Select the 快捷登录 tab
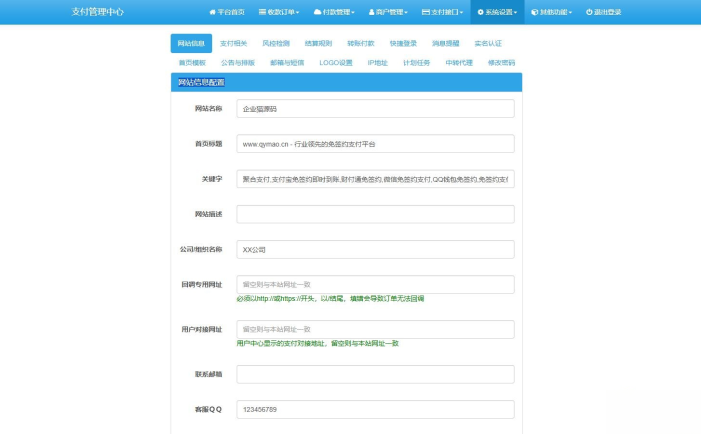This screenshot has height=434, width=701. 403,43
